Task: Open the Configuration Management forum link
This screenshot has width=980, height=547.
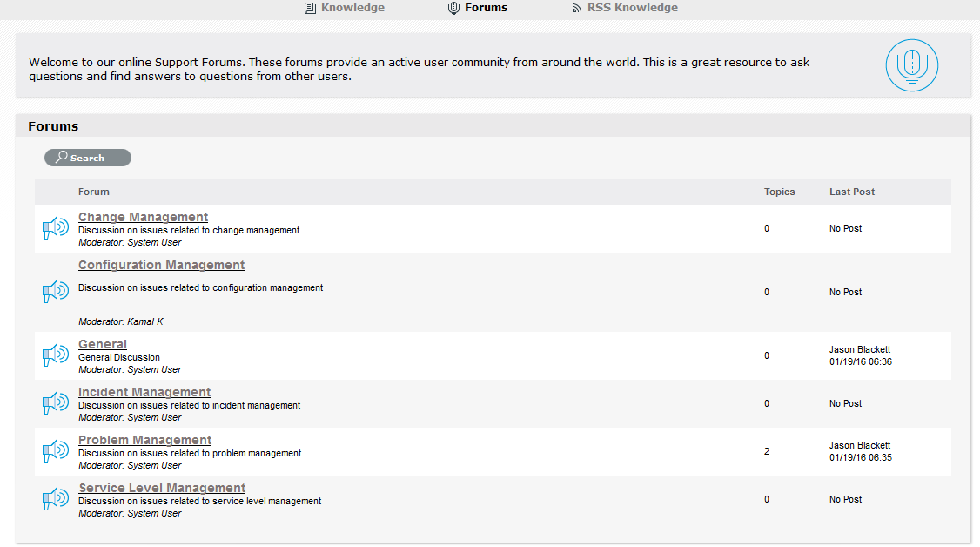Action: click(161, 265)
